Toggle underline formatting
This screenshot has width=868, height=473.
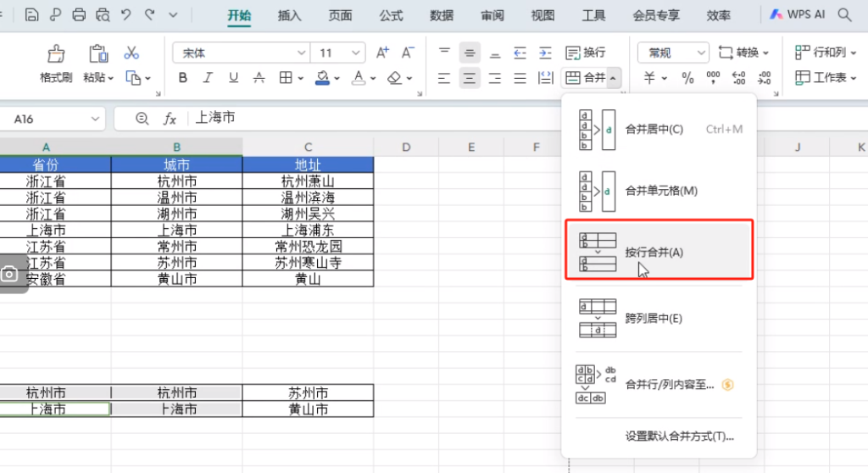(233, 78)
